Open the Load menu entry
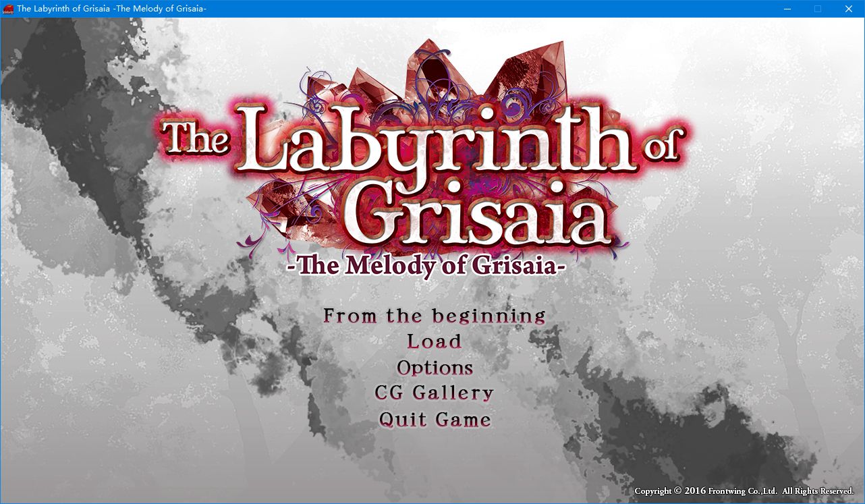This screenshot has width=865, height=504. (434, 341)
